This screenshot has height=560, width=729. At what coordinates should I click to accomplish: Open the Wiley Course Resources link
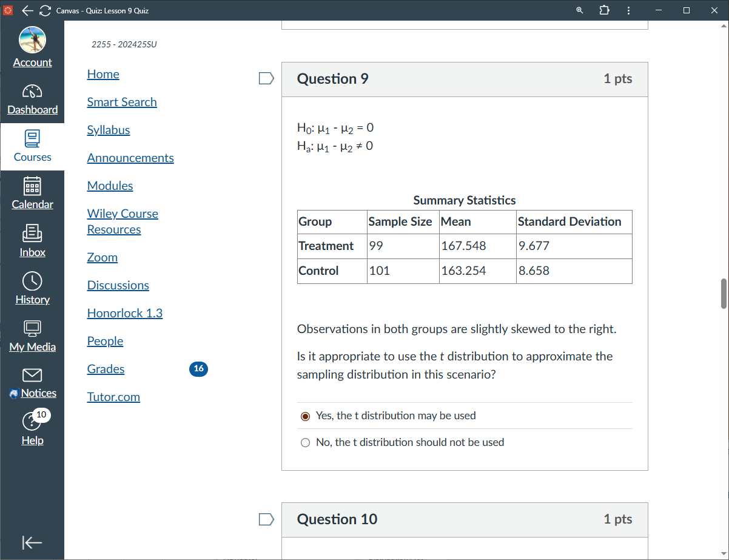point(122,221)
